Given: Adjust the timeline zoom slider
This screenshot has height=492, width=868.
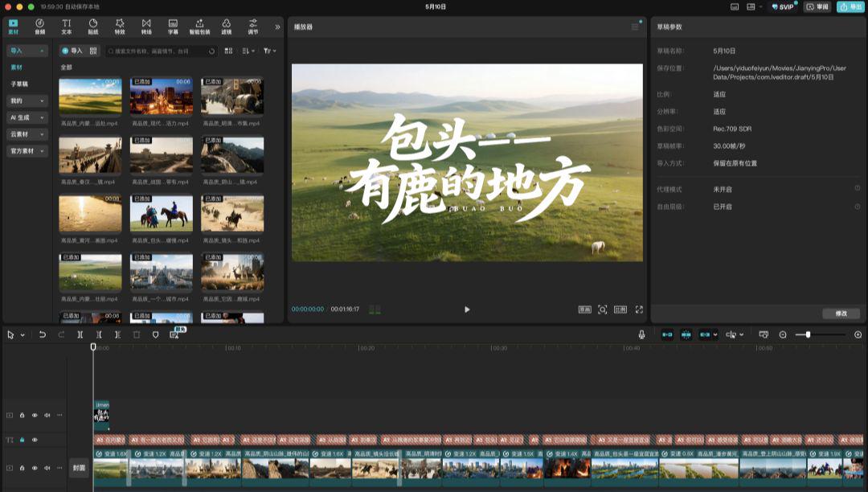Looking at the screenshot, I should [x=808, y=334].
